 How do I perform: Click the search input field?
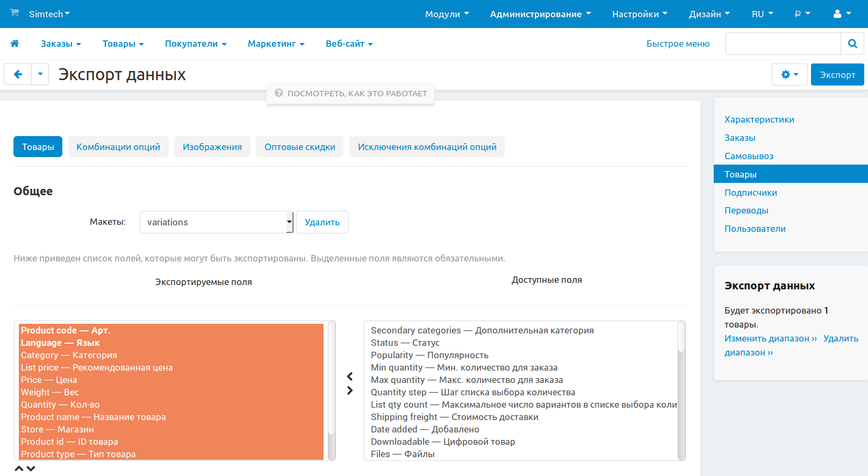pyautogui.click(x=783, y=44)
